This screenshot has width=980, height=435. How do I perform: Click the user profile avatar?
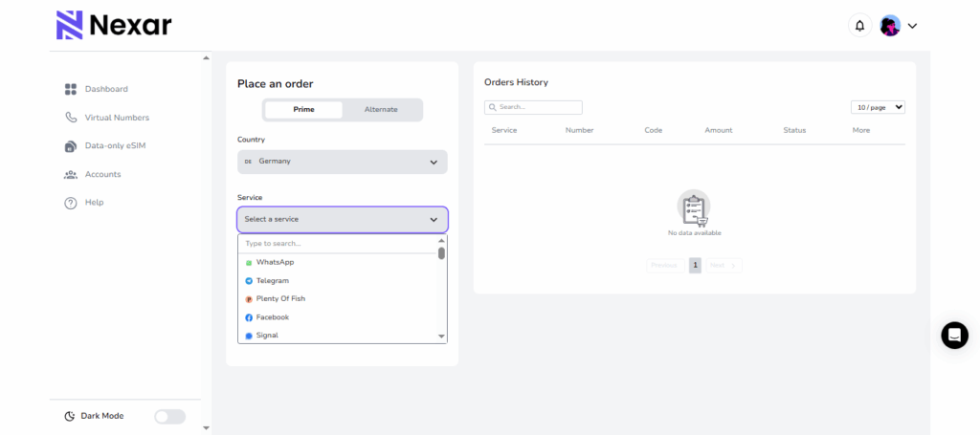(x=890, y=26)
